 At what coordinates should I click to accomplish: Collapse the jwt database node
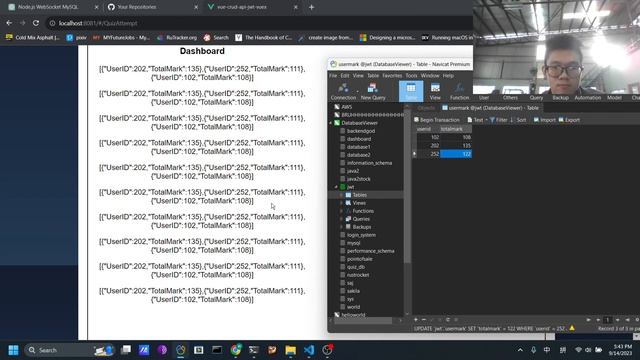click(x=336, y=187)
